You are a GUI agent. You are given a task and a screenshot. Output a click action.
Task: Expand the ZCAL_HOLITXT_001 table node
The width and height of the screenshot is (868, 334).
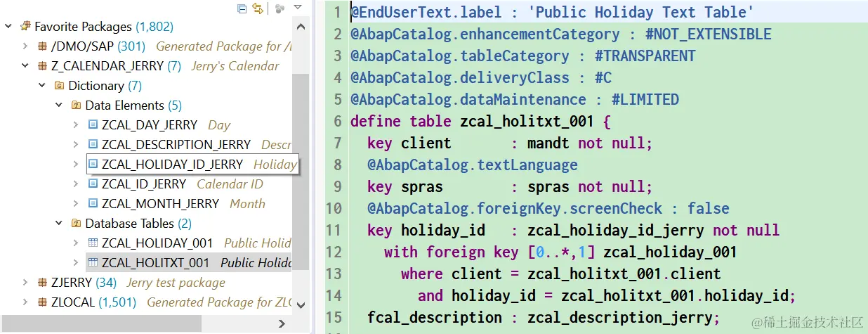(76, 263)
